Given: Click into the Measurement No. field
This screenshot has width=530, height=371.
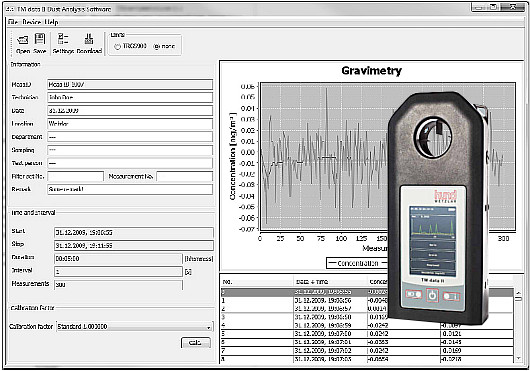Looking at the screenshot, I should tap(185, 176).
